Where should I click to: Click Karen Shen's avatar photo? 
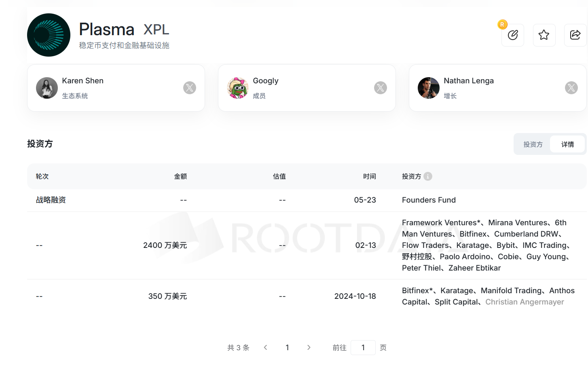47,88
